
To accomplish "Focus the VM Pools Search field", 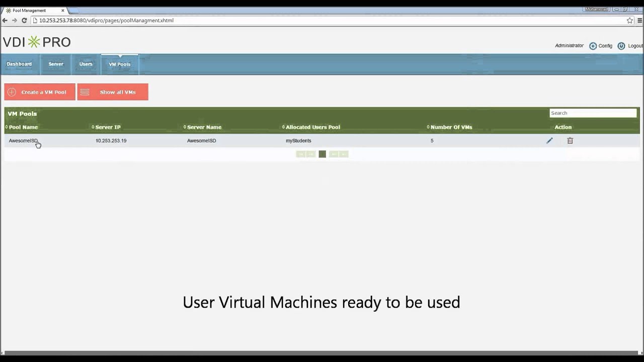I will point(593,113).
